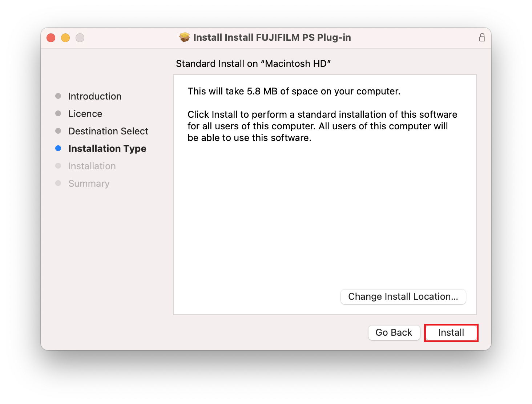This screenshot has width=532, height=404.
Task: Open Change Install Location options
Action: tap(403, 296)
